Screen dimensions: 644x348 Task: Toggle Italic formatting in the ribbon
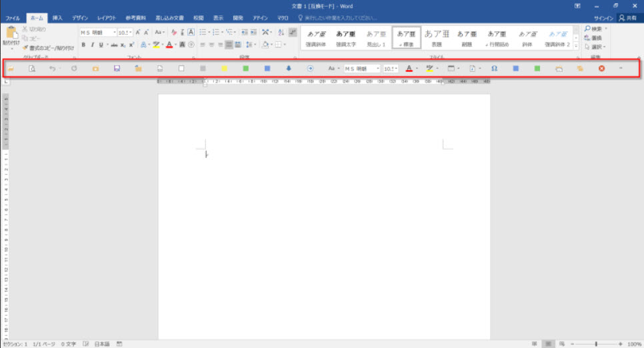(92, 45)
